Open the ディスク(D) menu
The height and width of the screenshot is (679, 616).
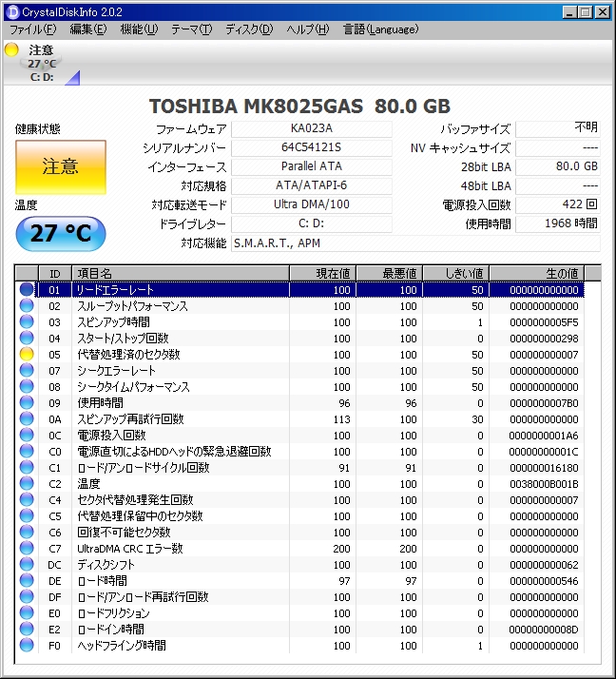(249, 29)
